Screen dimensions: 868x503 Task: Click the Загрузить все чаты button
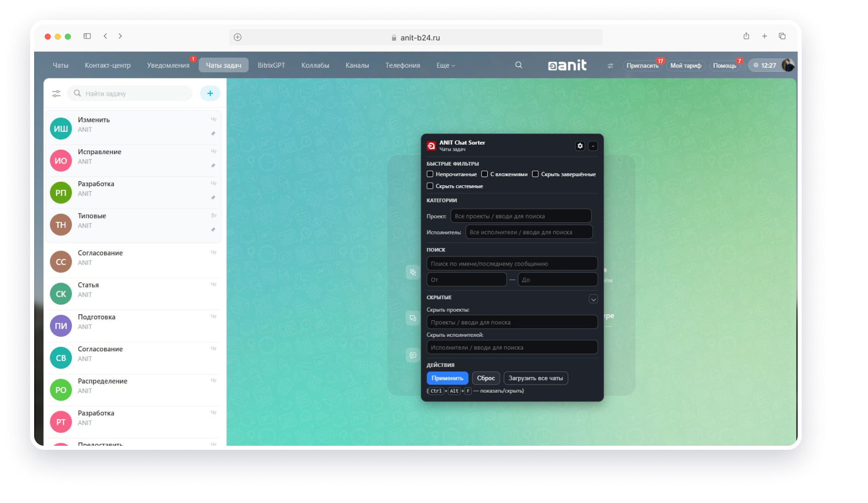point(535,378)
